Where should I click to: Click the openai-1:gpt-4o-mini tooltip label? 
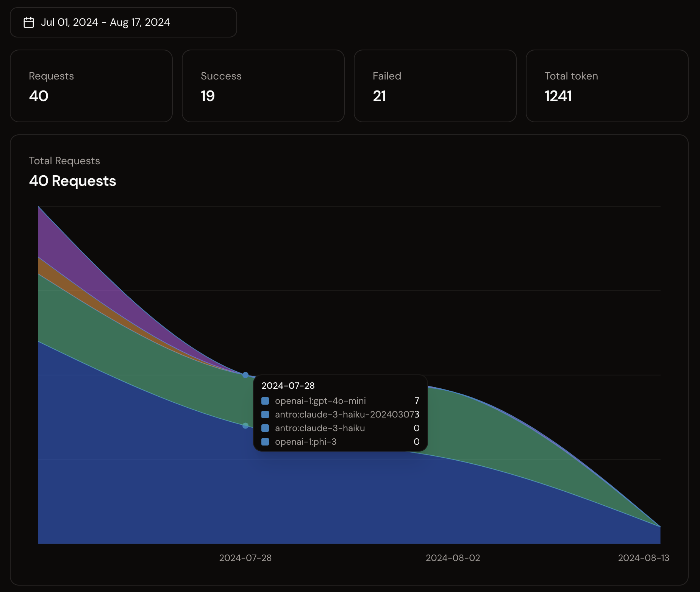coord(320,401)
